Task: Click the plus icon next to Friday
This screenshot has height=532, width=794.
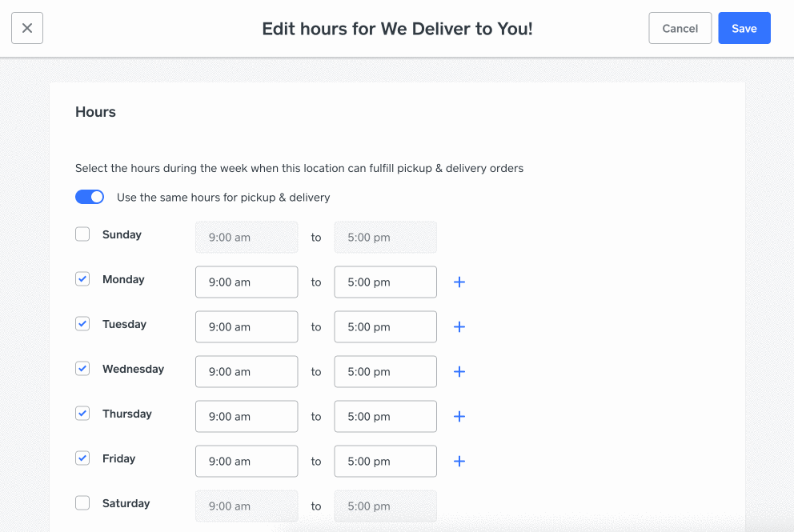Action: [459, 462]
